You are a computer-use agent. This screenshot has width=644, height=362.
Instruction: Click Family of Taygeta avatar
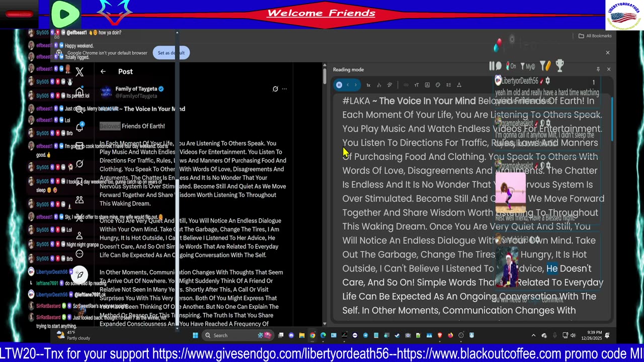[x=106, y=92]
